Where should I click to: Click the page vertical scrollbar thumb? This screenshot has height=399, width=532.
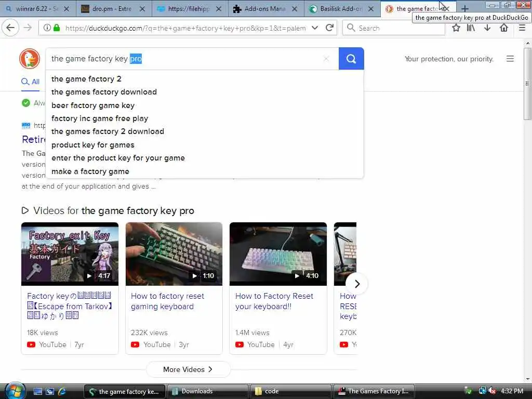527,84
